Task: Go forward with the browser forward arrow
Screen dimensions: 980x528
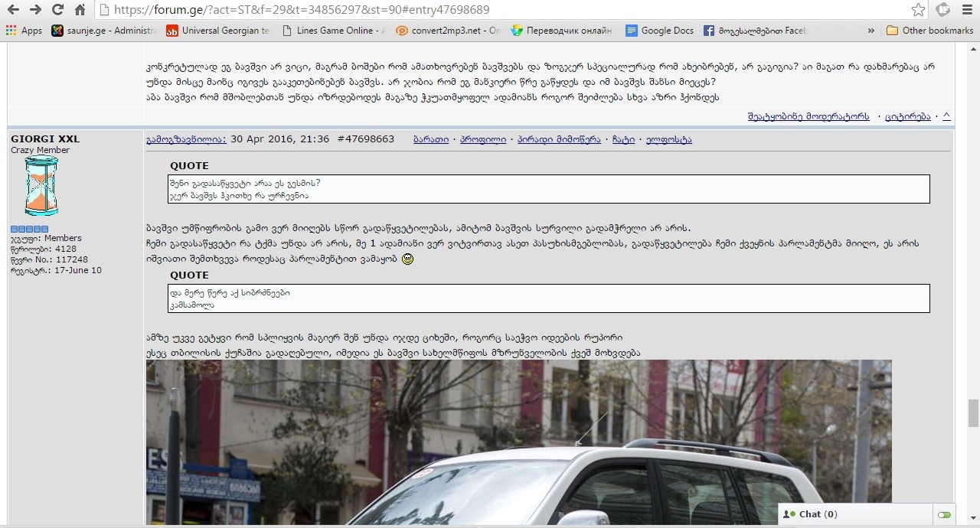Action: tap(35, 10)
